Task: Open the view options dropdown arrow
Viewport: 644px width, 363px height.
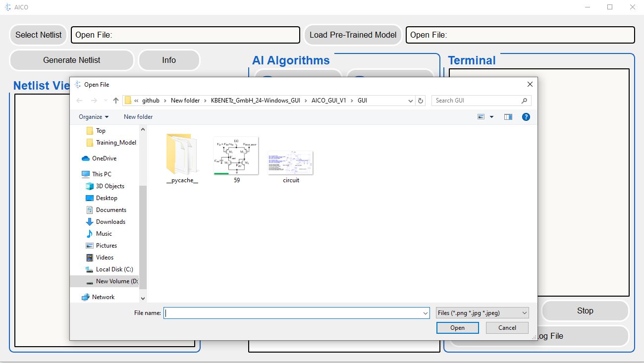Action: click(491, 117)
